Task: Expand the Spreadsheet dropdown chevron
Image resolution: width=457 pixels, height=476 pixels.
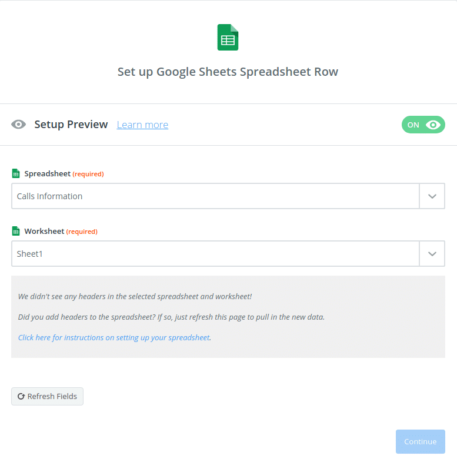Action: (x=432, y=196)
